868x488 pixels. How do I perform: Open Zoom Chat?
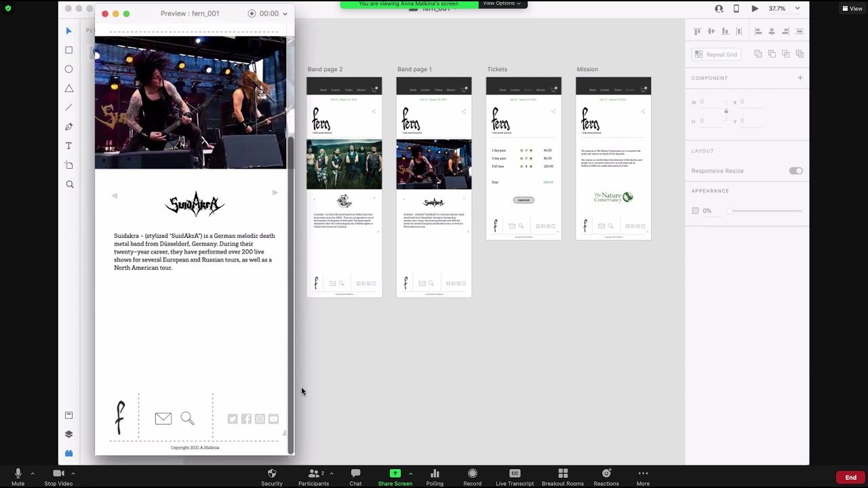coord(355,476)
